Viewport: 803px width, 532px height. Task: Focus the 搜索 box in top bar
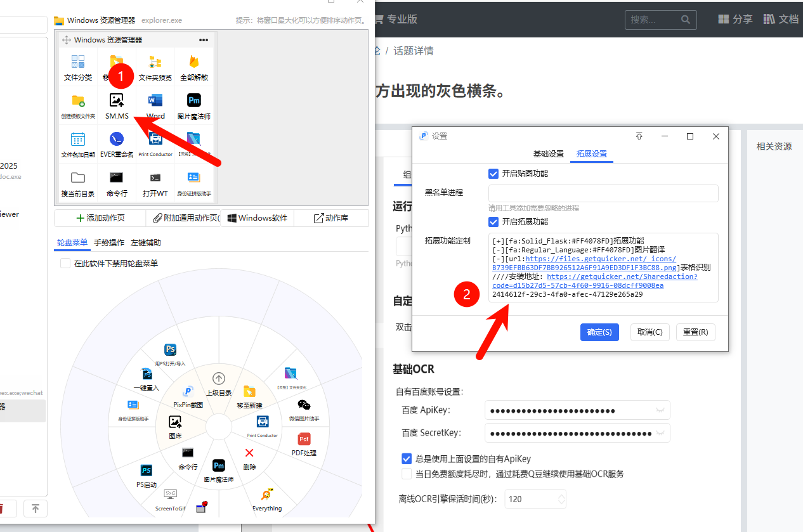(660, 20)
